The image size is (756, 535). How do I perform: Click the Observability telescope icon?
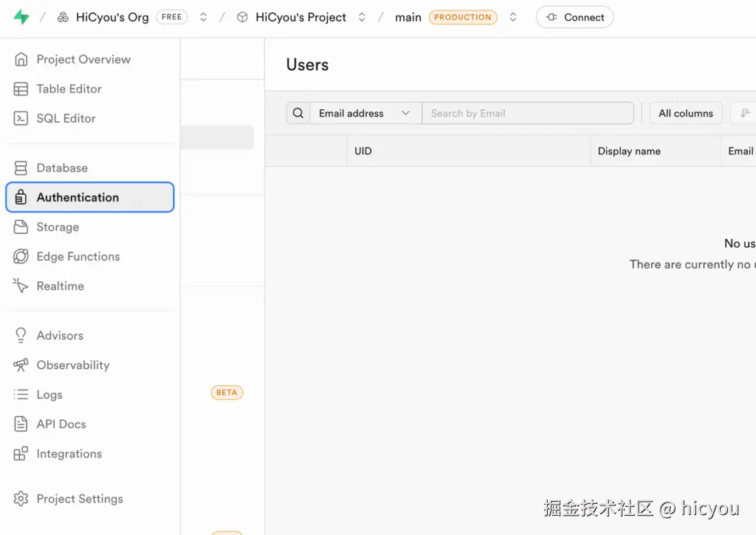coord(21,365)
